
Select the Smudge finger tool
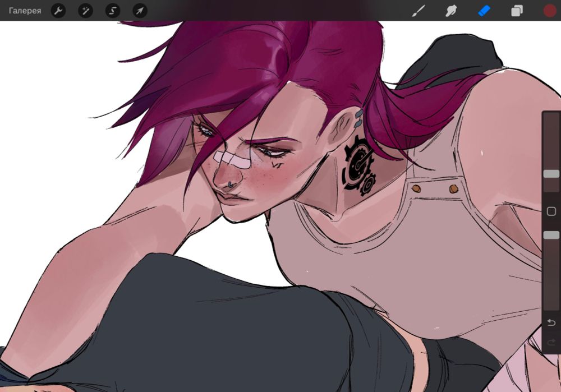(x=451, y=11)
